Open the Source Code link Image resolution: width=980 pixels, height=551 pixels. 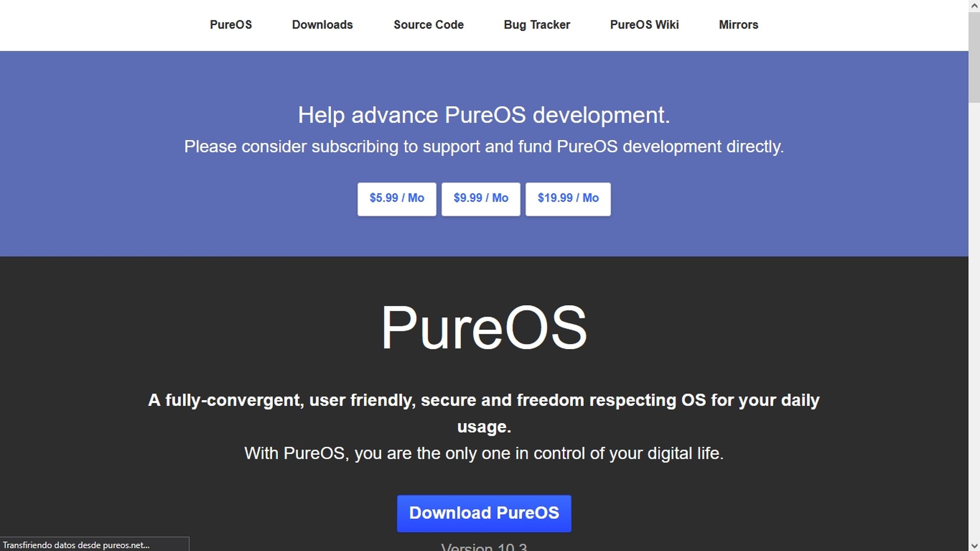click(428, 25)
